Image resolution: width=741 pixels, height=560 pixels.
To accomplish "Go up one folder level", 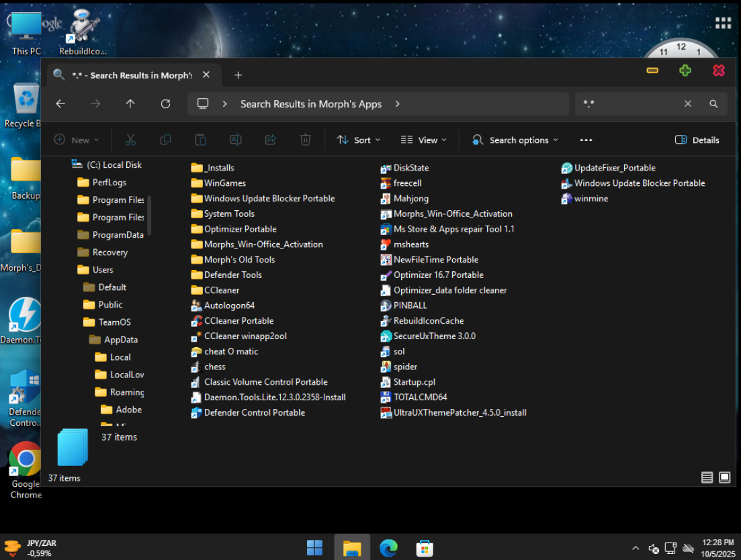I will pos(130,104).
